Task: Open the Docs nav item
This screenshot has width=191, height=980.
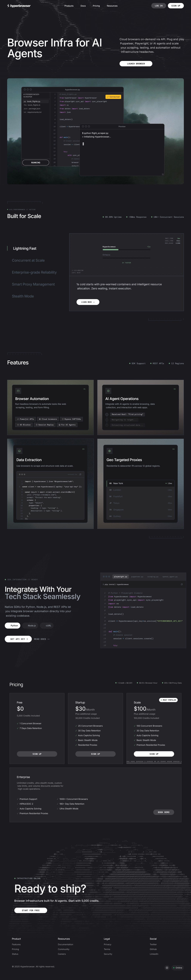Action: 83,6
